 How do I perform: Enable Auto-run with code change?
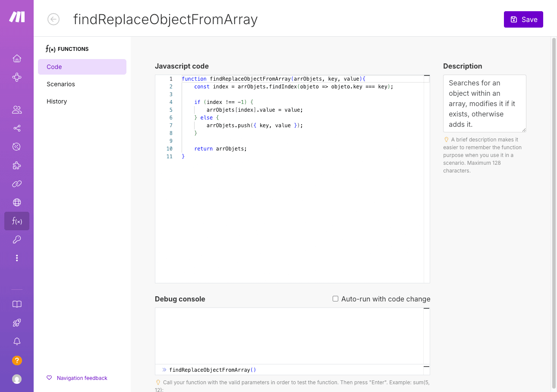click(x=335, y=298)
